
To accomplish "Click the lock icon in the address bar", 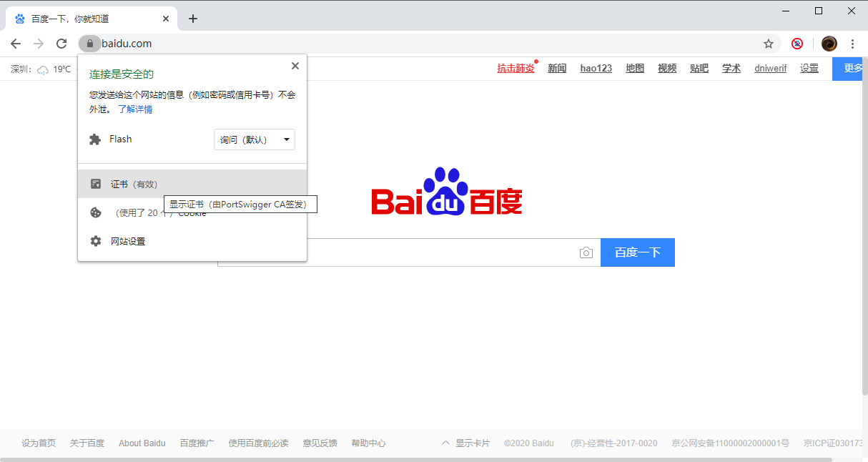I will (89, 44).
